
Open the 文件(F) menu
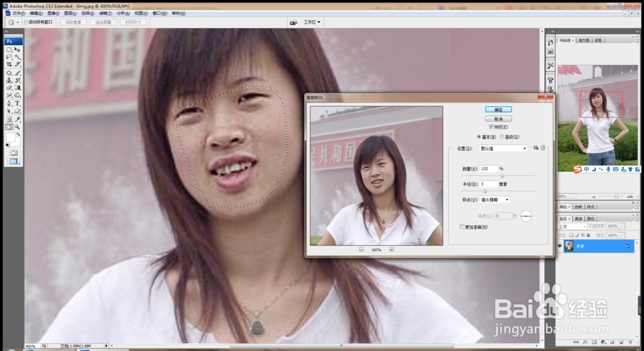point(19,13)
